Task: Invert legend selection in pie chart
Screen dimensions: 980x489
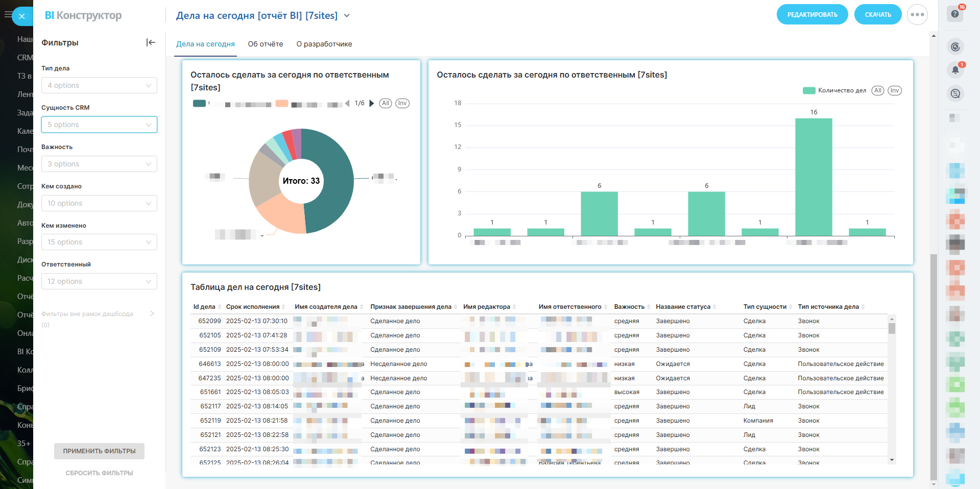Action: (402, 104)
